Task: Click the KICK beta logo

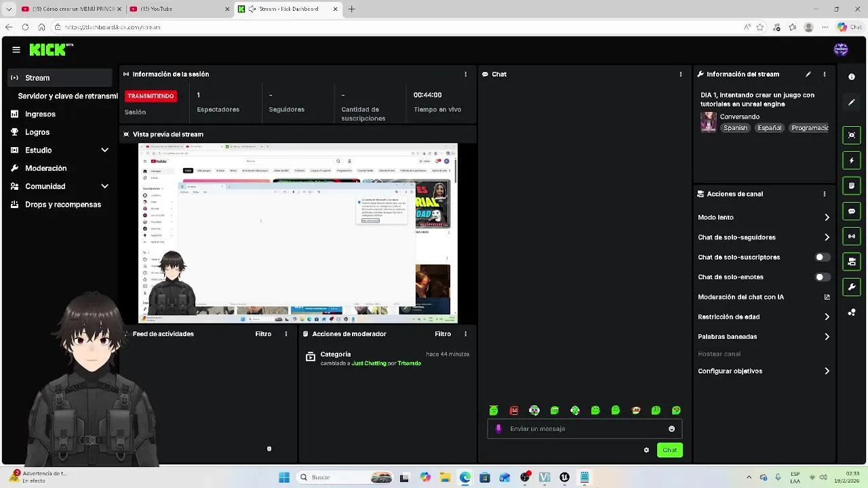Action: pos(51,49)
